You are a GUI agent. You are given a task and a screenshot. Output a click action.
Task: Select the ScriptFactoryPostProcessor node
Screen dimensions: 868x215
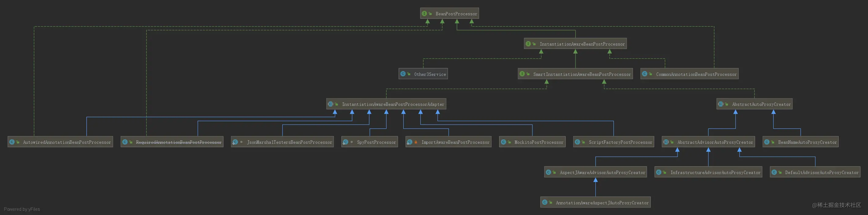[x=613, y=142]
